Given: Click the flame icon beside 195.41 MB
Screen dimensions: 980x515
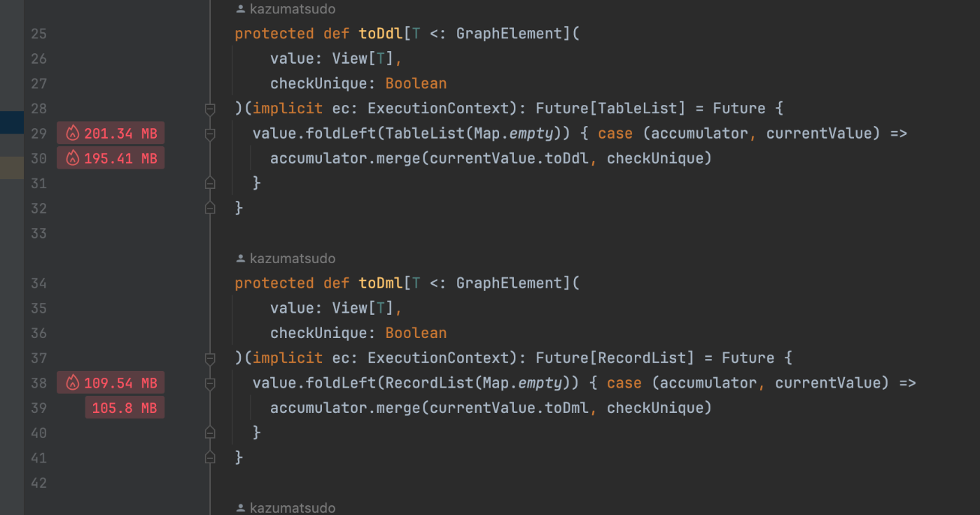Looking at the screenshot, I should [x=73, y=159].
